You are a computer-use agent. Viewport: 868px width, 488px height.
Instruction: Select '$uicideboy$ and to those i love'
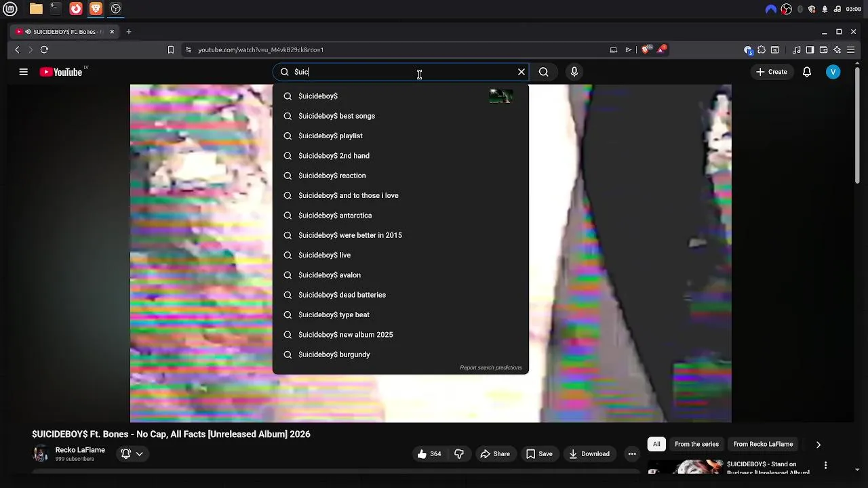pos(400,195)
